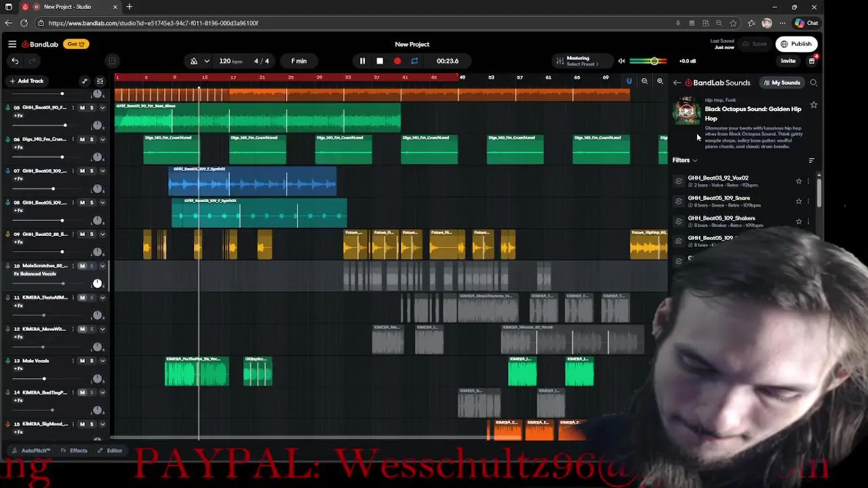Open the AutoPitch tab
This screenshot has width=868, height=488.
tap(31, 451)
